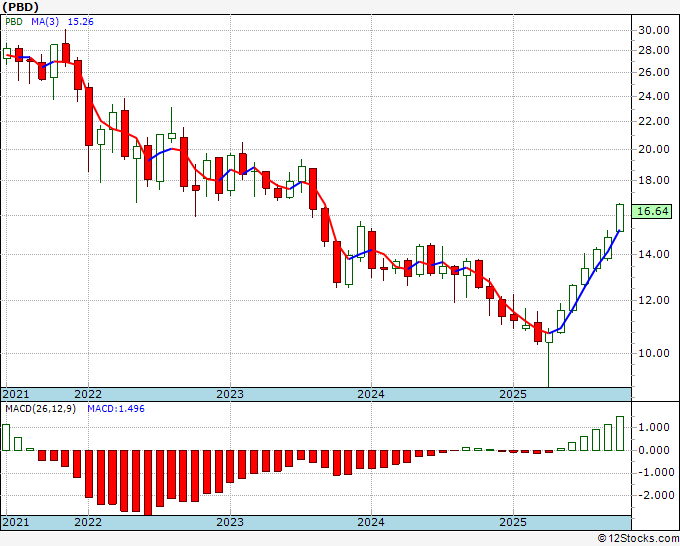Click the 0.000 MACD axis label
This screenshot has height=546, width=680.
tap(654, 450)
